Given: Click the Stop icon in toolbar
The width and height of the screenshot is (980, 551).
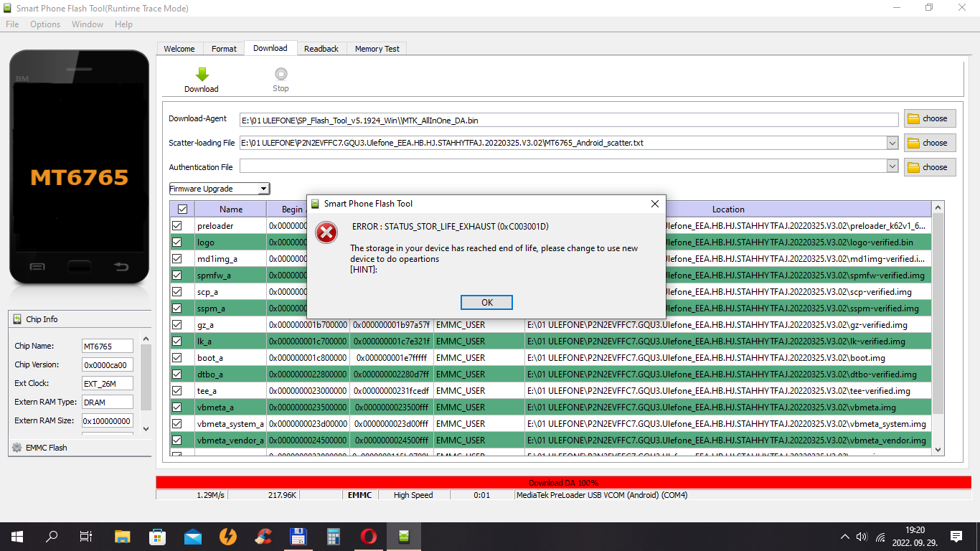Looking at the screenshot, I should coord(281,74).
